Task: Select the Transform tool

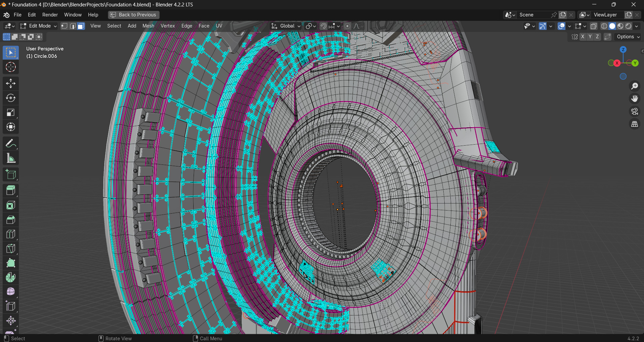Action: click(x=11, y=127)
